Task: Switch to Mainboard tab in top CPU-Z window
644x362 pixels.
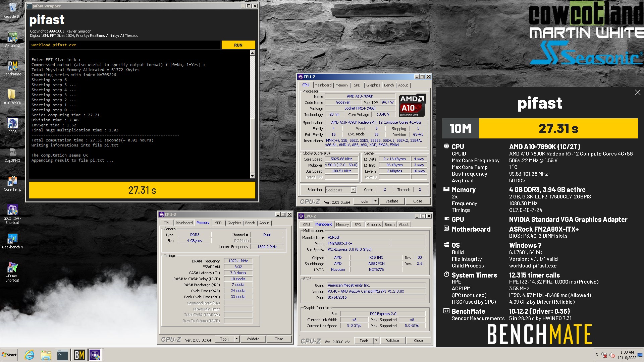Action: [x=323, y=85]
